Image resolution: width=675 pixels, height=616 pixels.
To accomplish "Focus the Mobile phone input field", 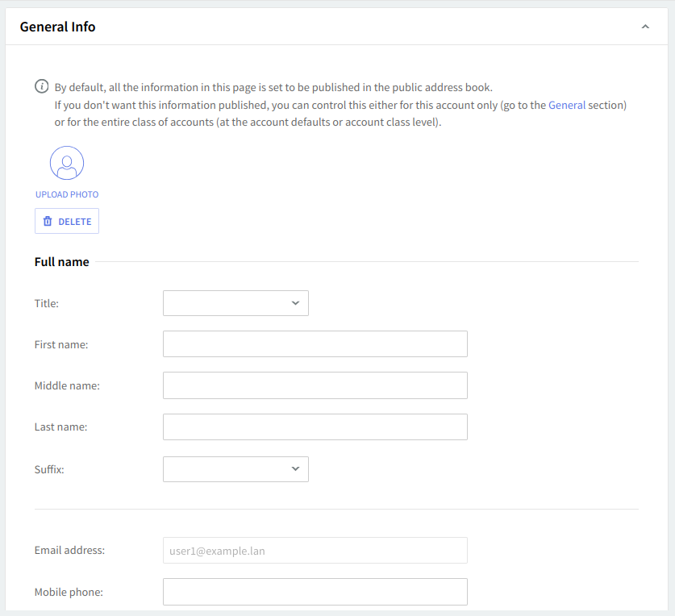I will point(315,592).
